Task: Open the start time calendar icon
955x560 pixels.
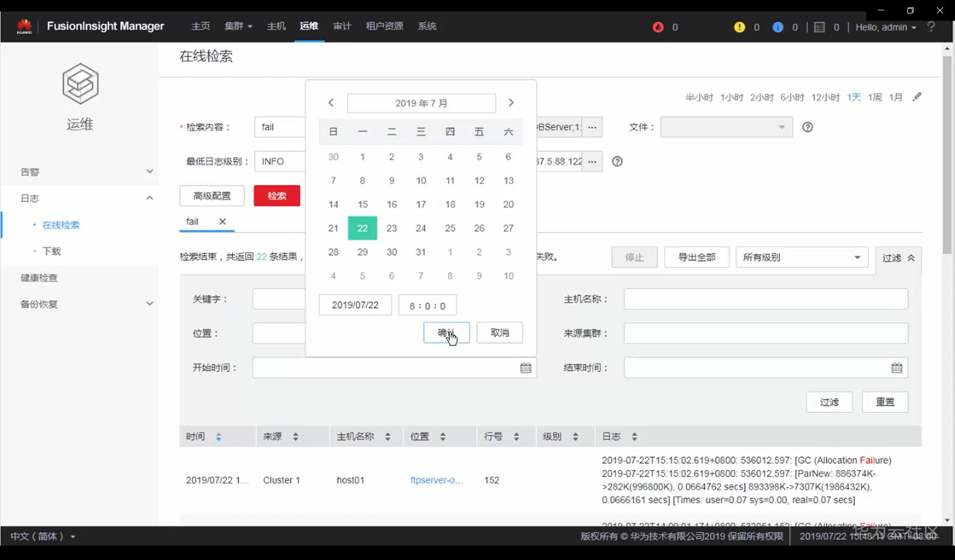Action: 526,368
